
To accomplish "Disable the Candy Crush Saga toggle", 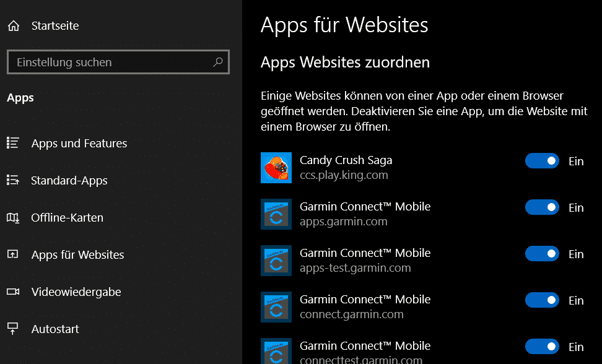I will pyautogui.click(x=542, y=161).
